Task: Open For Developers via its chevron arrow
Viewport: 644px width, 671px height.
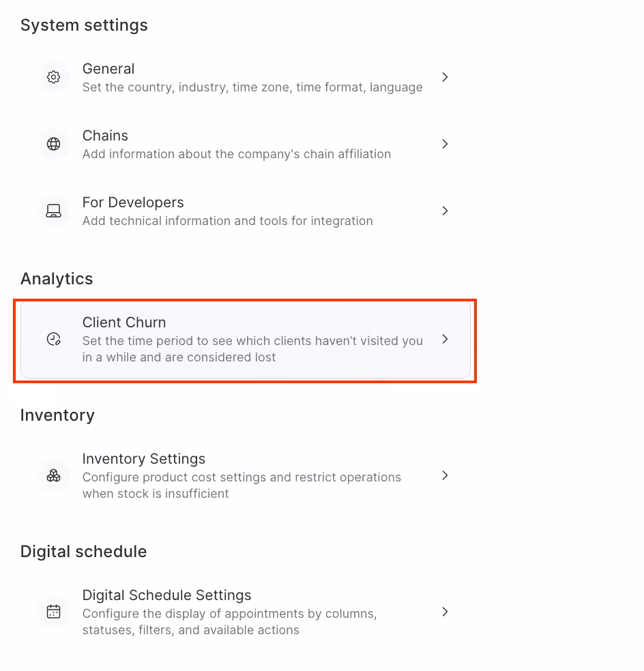Action: [445, 211]
